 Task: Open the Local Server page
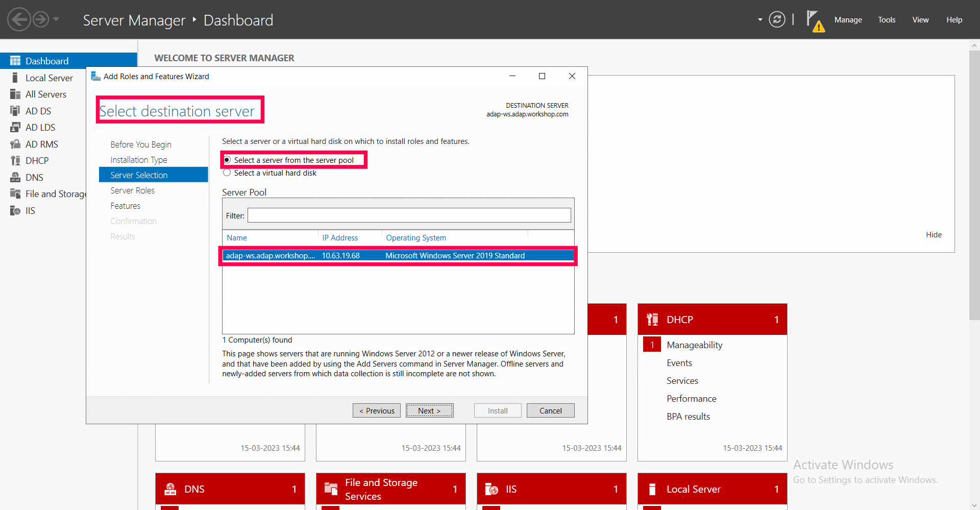pos(48,78)
